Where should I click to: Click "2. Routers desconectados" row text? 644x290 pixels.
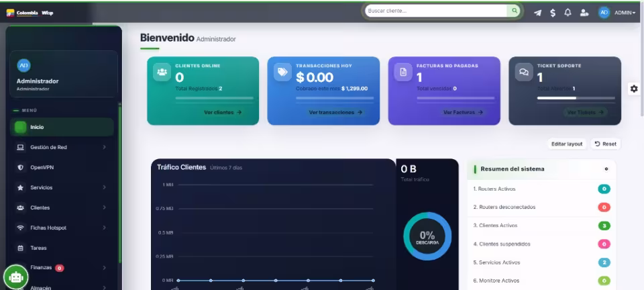[x=504, y=207]
